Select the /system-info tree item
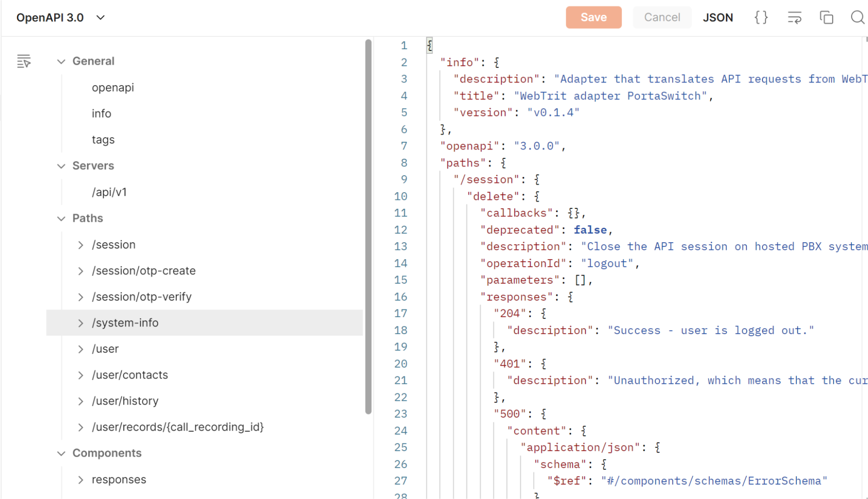Screen dimensions: 868x499 (125, 323)
